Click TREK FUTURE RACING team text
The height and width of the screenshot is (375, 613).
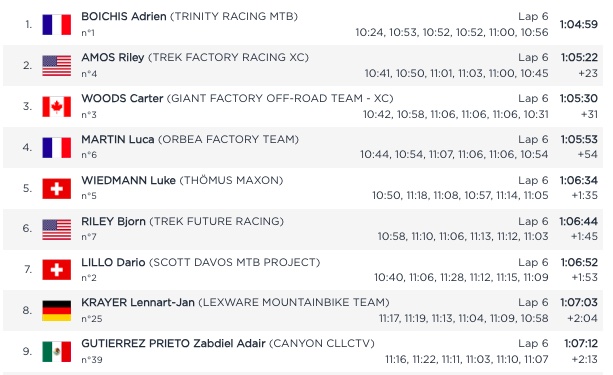[x=217, y=221]
